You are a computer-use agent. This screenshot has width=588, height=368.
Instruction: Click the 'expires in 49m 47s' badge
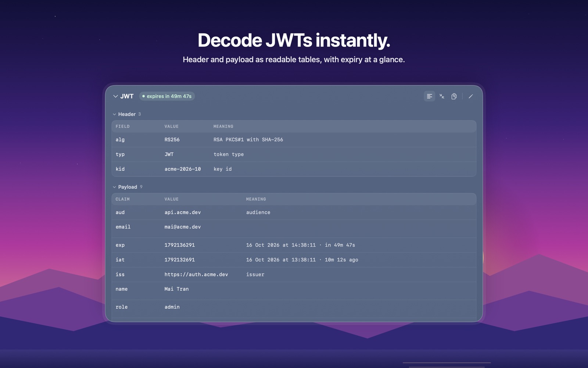[167, 96]
